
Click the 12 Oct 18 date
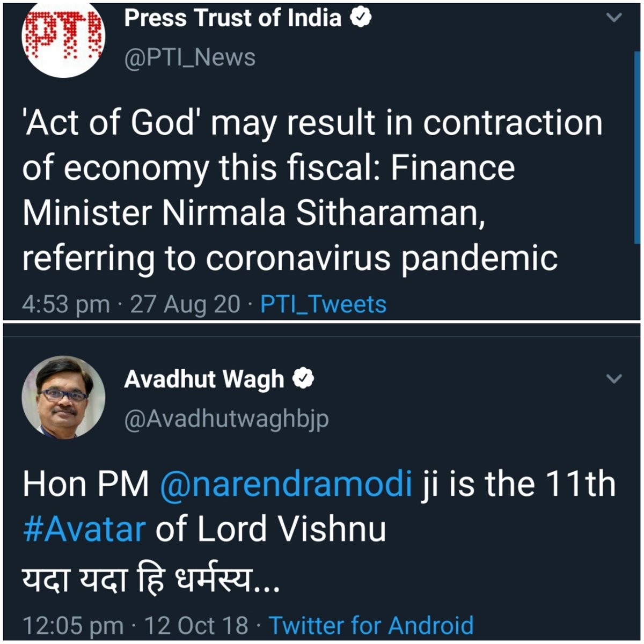click(x=197, y=625)
